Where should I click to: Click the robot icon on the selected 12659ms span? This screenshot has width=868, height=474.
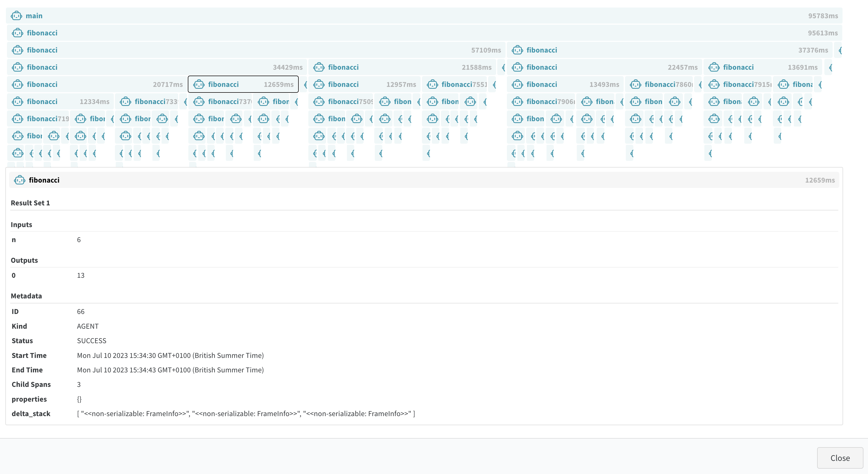199,84
